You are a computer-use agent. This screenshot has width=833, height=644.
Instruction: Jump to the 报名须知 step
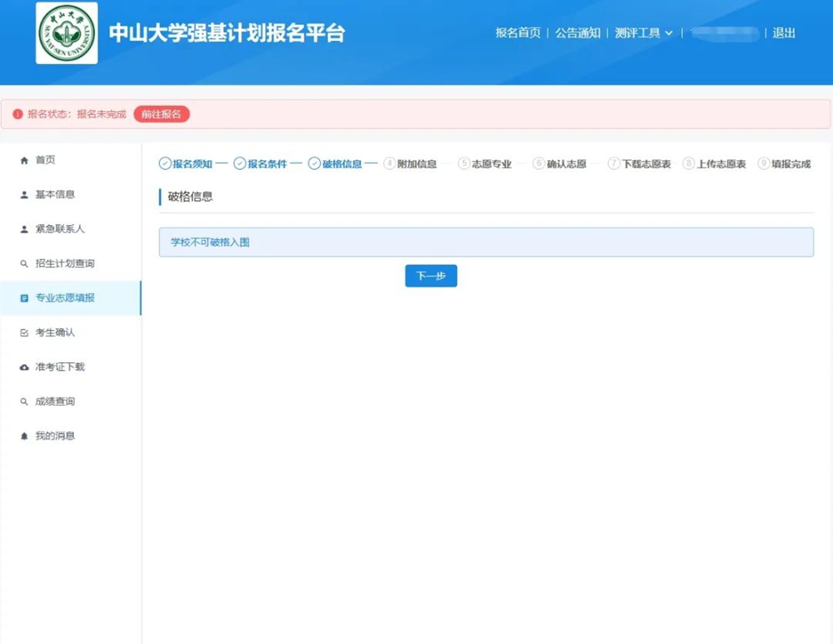186,164
